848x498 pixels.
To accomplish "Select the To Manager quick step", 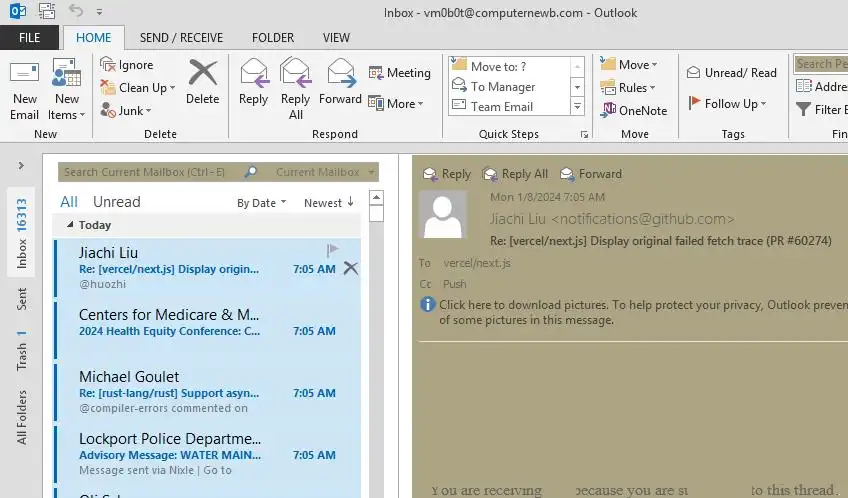I will tap(510, 87).
